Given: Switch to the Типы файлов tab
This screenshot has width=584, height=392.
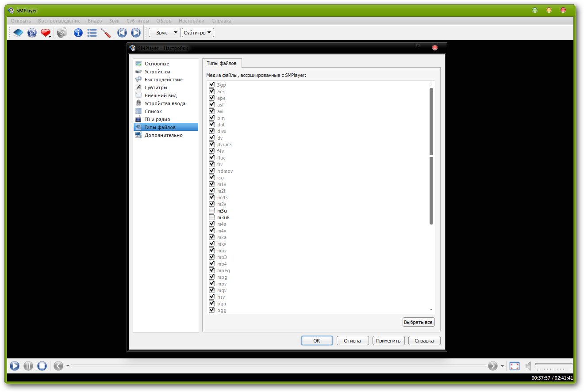Looking at the screenshot, I should pyautogui.click(x=222, y=63).
